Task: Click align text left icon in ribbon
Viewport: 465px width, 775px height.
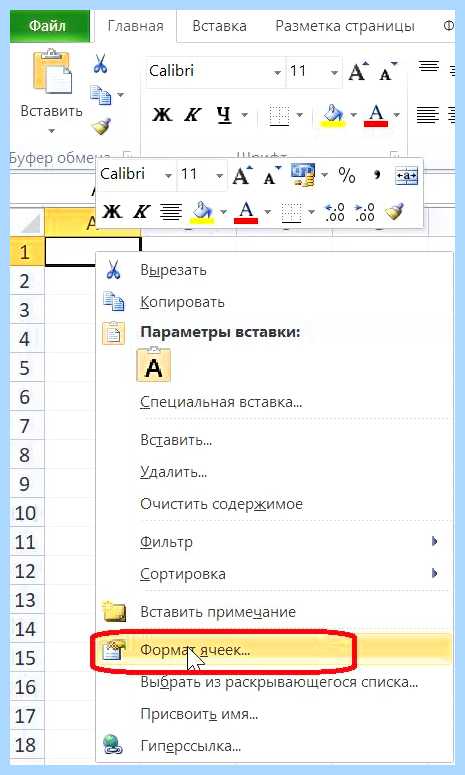Action: point(427,115)
